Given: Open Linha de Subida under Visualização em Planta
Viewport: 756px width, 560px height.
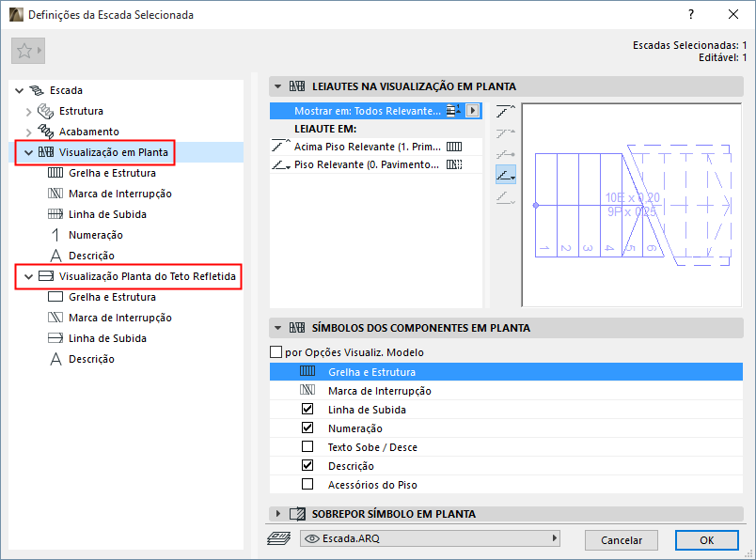Looking at the screenshot, I should pyautogui.click(x=107, y=214).
